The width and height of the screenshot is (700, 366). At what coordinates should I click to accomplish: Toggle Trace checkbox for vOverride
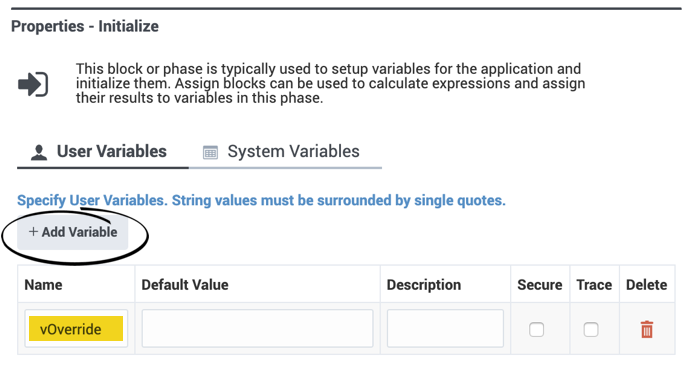[591, 330]
